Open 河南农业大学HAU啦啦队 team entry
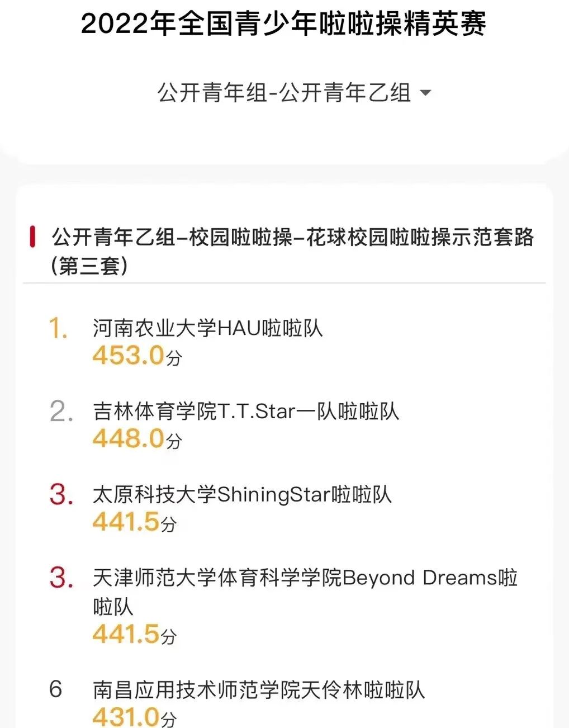569x728 pixels. 208,328
